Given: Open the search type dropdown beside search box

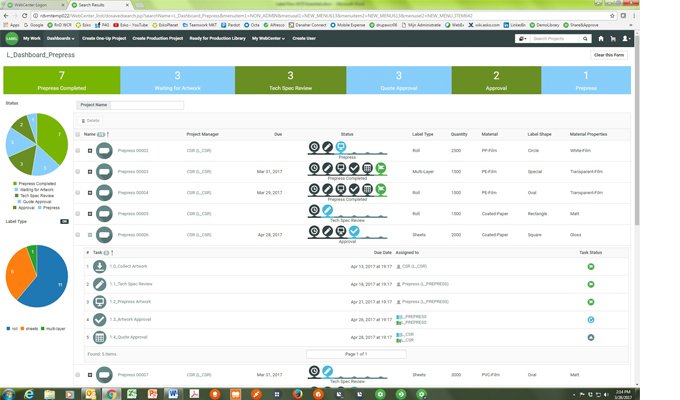Looking at the screenshot, I should pyautogui.click(x=523, y=39).
